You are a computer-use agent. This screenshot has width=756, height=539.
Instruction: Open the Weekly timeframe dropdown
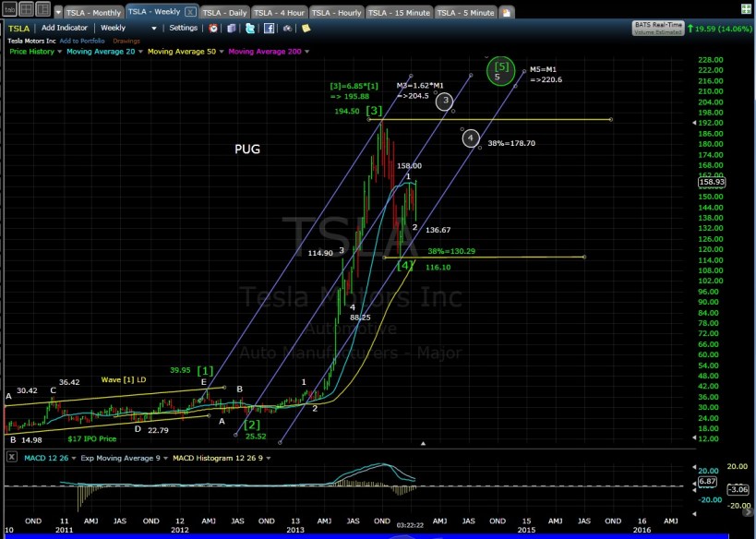(x=128, y=28)
